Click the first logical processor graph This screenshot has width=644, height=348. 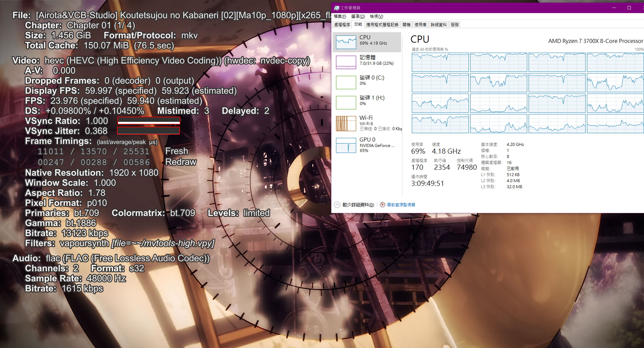(x=440, y=62)
